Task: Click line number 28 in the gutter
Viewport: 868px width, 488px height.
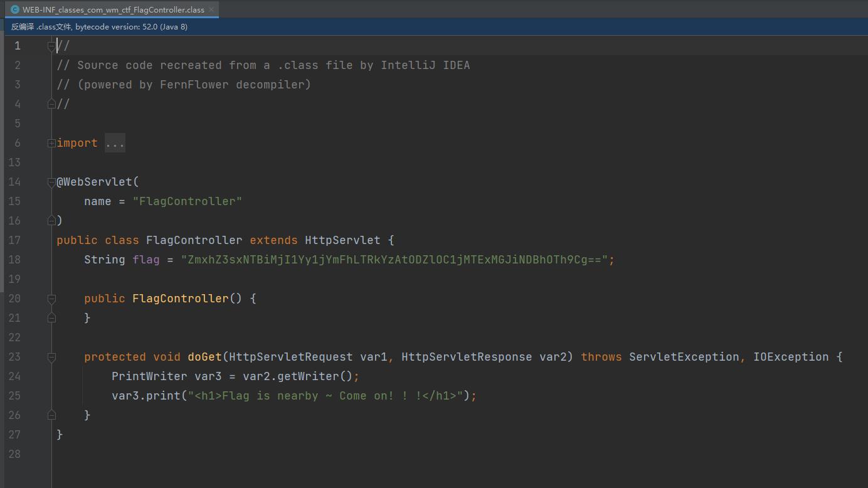Action: click(x=14, y=454)
